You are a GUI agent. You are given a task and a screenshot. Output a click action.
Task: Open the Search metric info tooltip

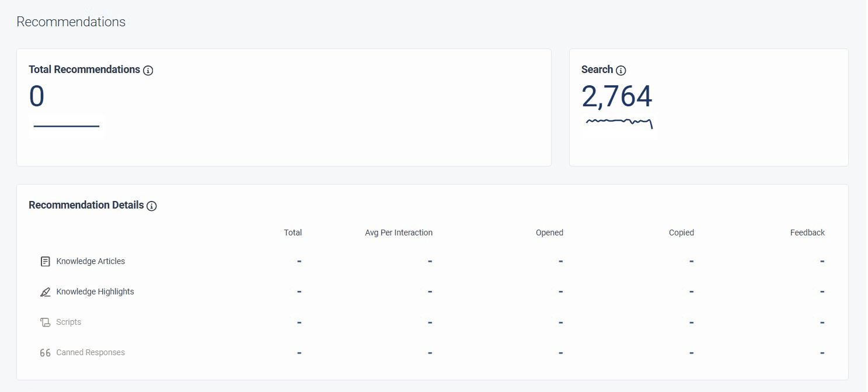[621, 70]
